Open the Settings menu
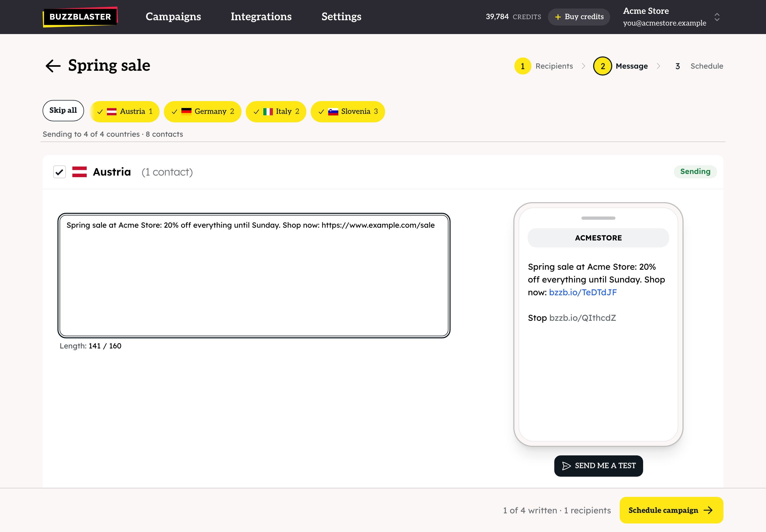 [341, 17]
